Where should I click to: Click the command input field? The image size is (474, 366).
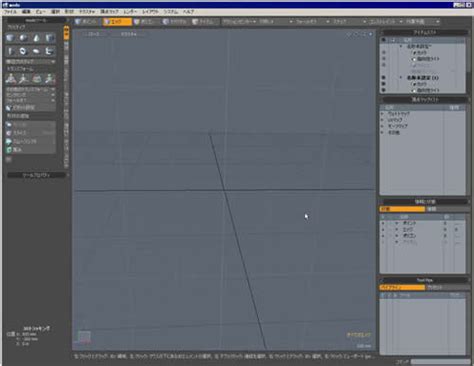click(440, 362)
